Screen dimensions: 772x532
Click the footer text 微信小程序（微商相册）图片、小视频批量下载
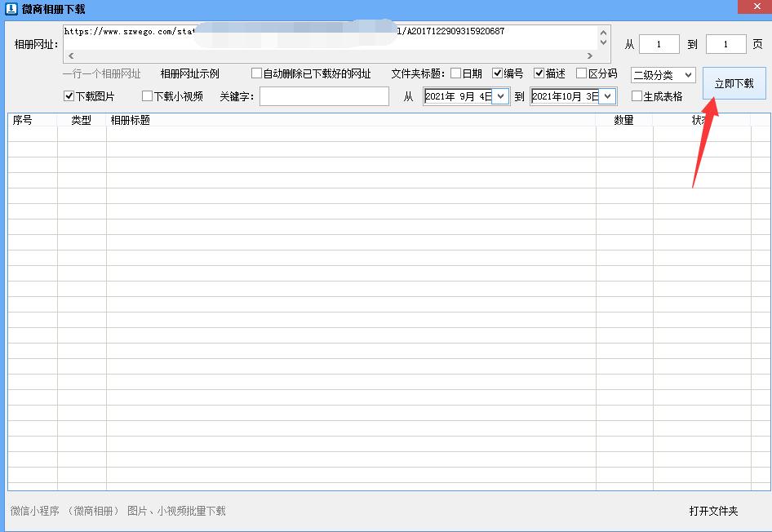(x=118, y=511)
